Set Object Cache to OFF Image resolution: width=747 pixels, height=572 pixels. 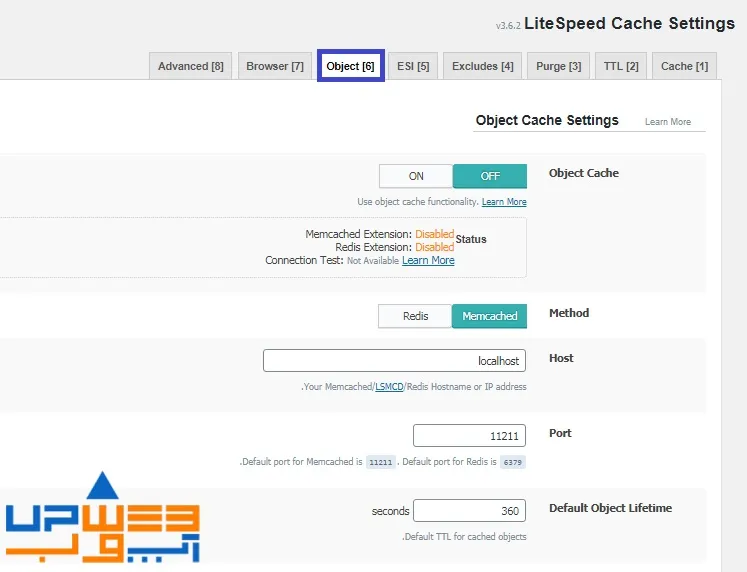(490, 176)
